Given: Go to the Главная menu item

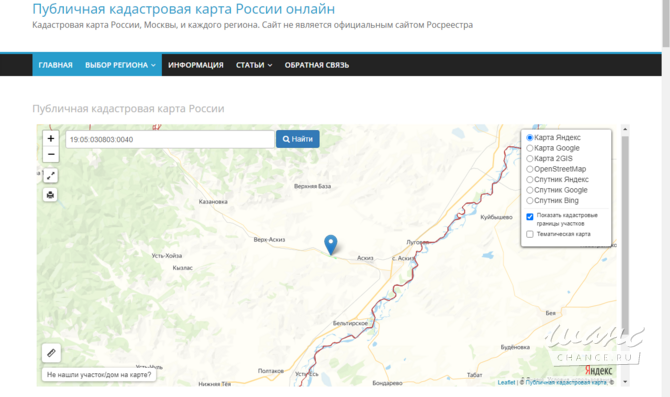Looking at the screenshot, I should 56,65.
